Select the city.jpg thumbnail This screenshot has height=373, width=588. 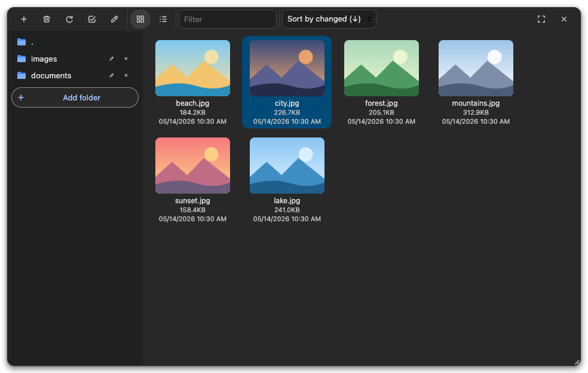pos(287,68)
